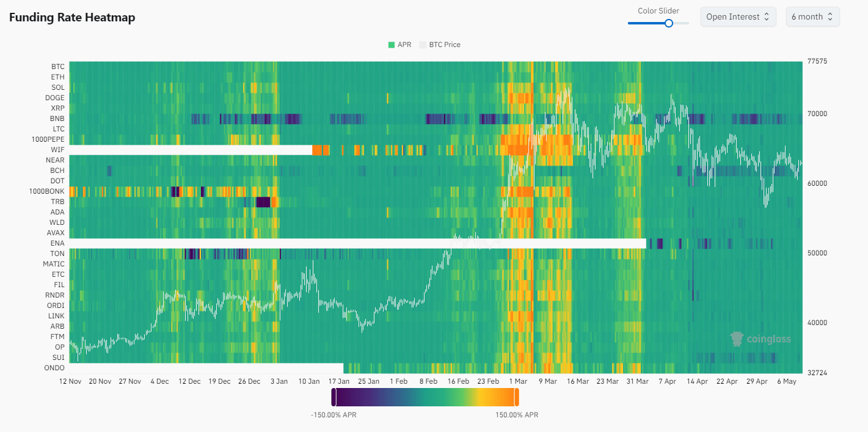868x432 pixels.
Task: Click the up-down chevron beside Open Interest
Action: coord(767,17)
